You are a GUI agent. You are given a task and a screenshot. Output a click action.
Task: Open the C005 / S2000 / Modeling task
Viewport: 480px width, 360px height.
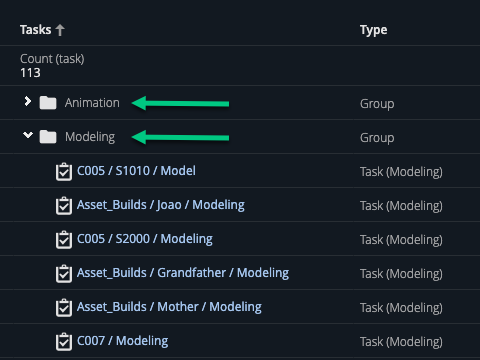pyautogui.click(x=145, y=239)
